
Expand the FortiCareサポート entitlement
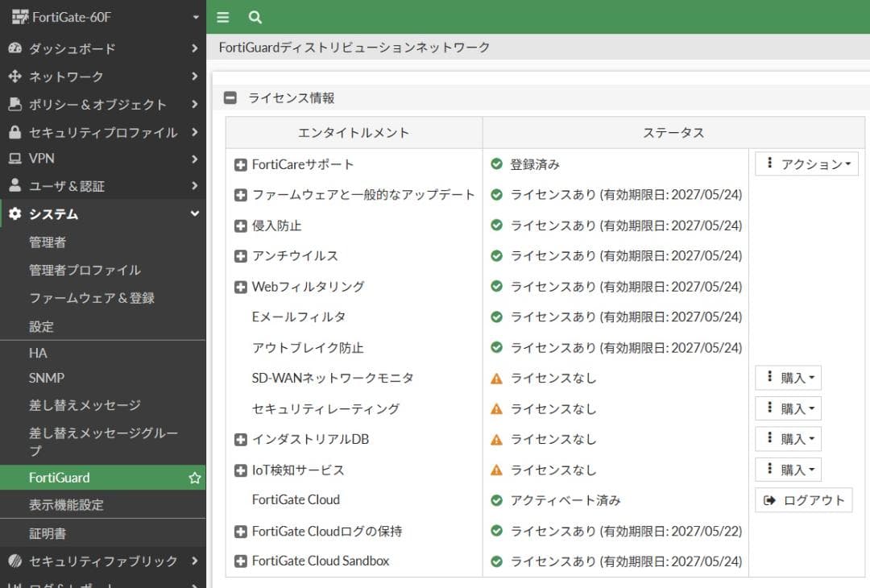click(x=240, y=164)
